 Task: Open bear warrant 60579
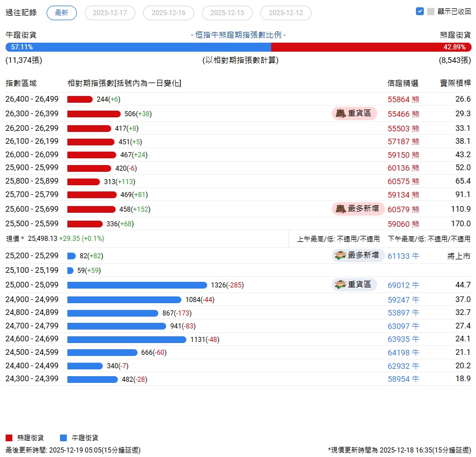(x=403, y=209)
